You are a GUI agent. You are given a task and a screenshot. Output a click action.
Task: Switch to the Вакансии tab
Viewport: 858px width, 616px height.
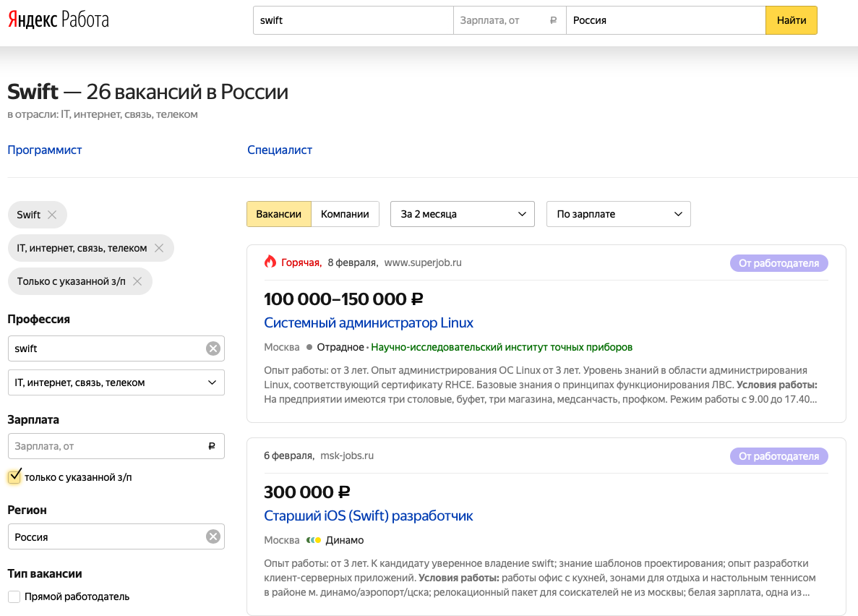coord(278,214)
